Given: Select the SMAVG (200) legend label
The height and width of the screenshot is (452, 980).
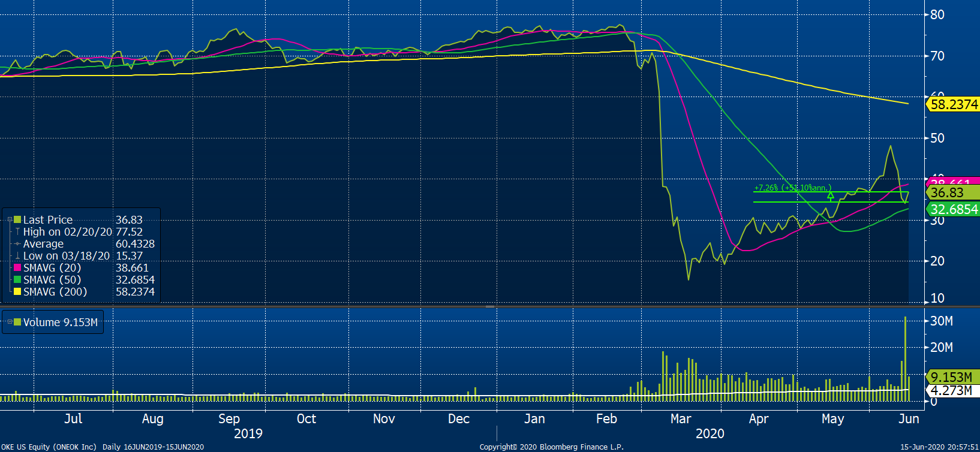Looking at the screenshot, I should coord(55,292).
